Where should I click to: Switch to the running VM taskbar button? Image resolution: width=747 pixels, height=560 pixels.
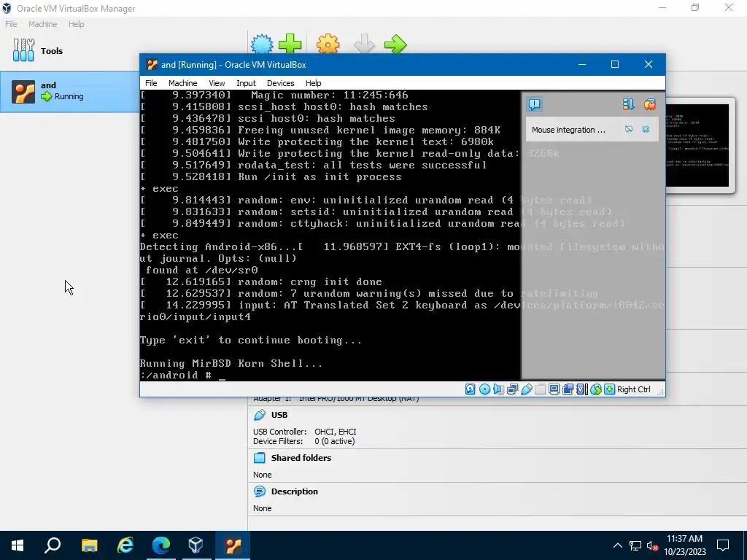pos(233,545)
